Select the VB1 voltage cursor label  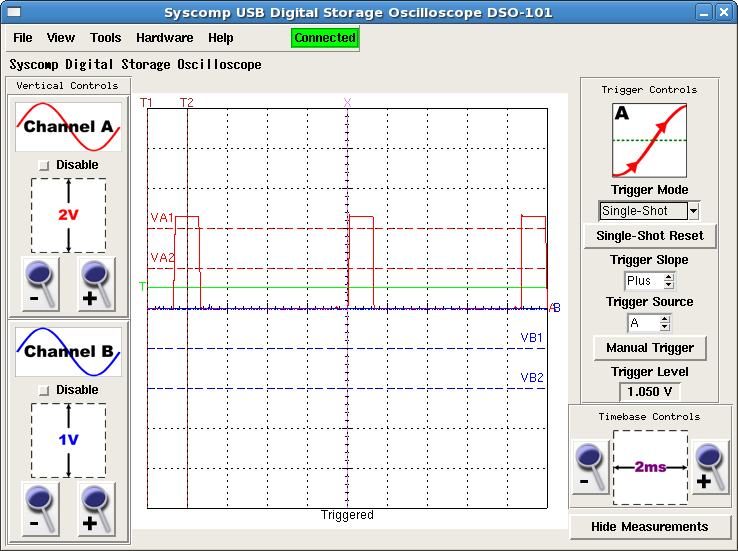coord(532,338)
